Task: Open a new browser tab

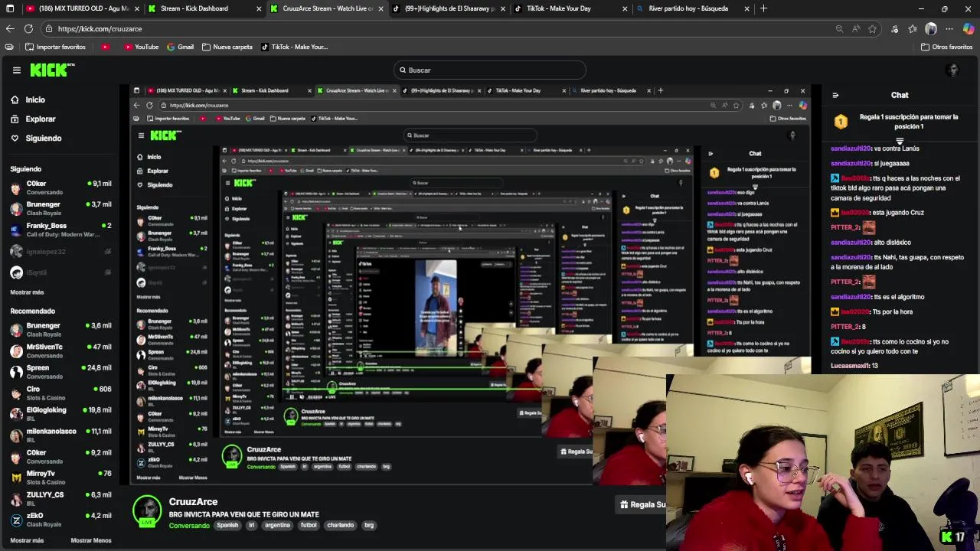Action: (x=763, y=8)
